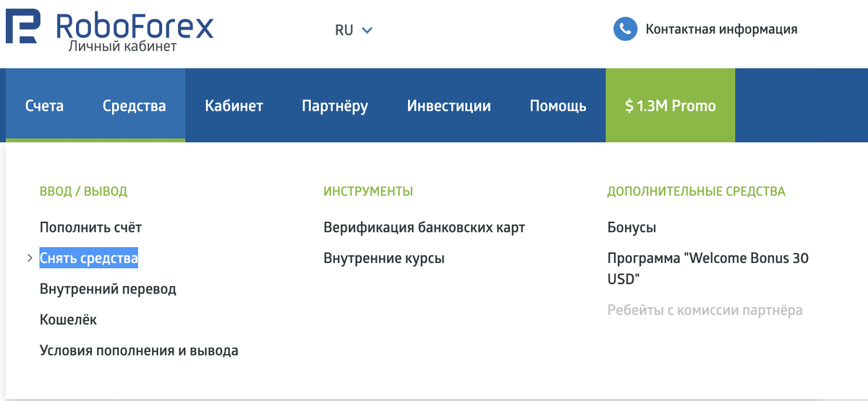
Task: Open Внутренние курсы
Action: pos(384,258)
